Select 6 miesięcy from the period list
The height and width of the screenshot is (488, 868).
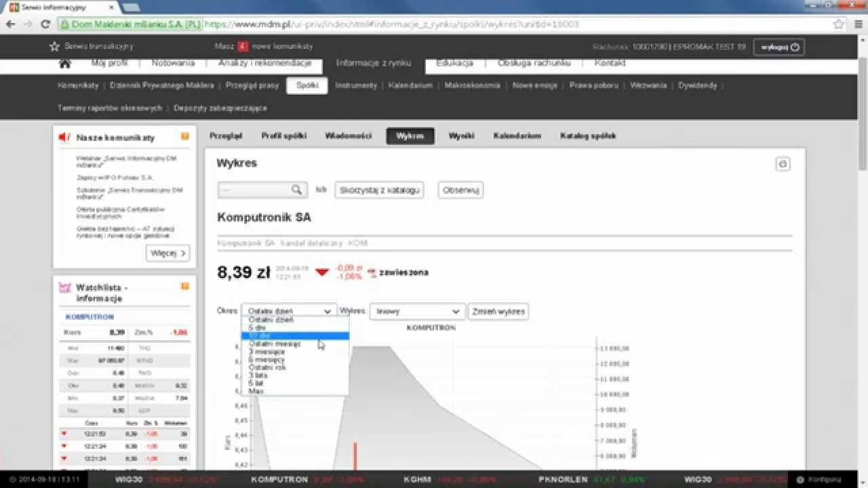(296, 360)
